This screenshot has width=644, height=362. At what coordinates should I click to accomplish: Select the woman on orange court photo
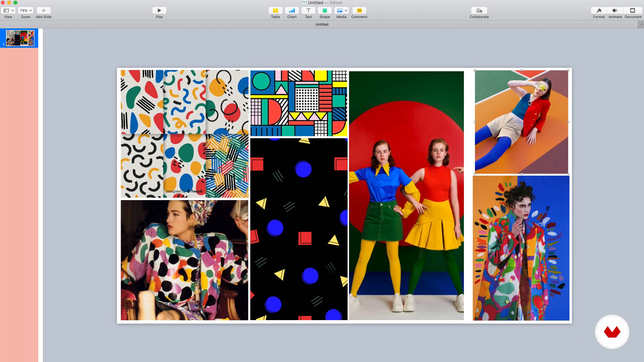pos(522,122)
